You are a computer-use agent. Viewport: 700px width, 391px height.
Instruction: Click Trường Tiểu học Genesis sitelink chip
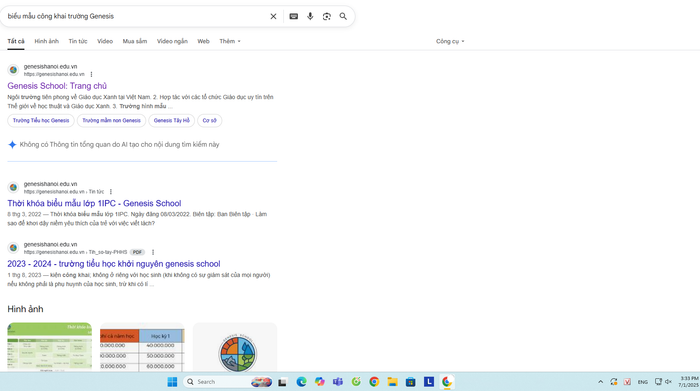point(41,121)
